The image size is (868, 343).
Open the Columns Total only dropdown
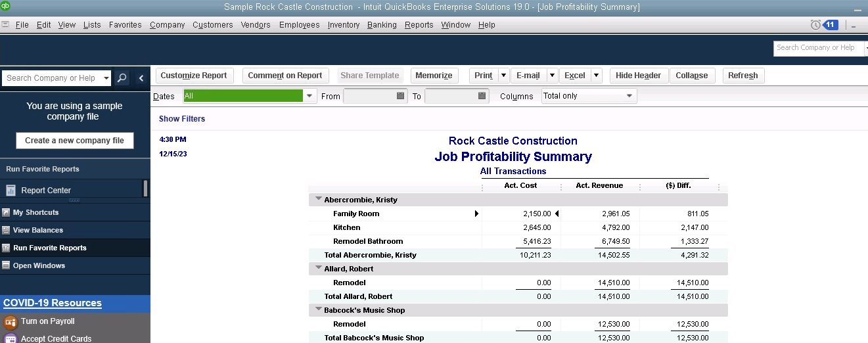tap(629, 96)
